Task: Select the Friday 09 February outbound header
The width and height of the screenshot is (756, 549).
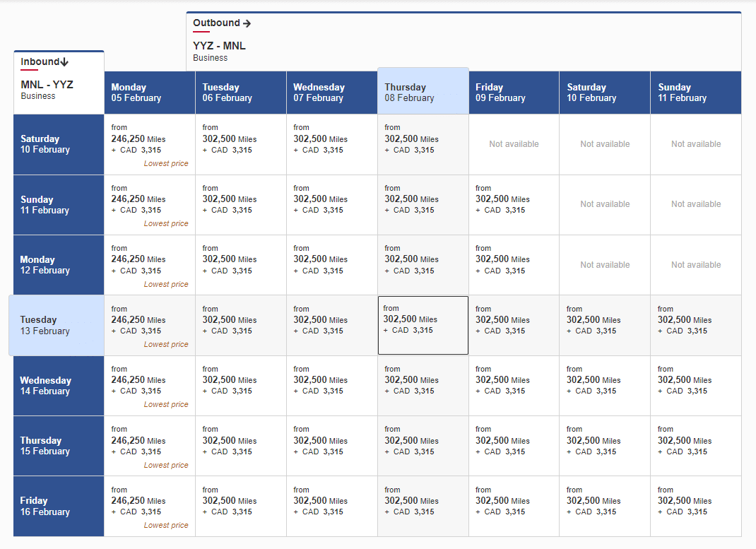Action: [513, 93]
